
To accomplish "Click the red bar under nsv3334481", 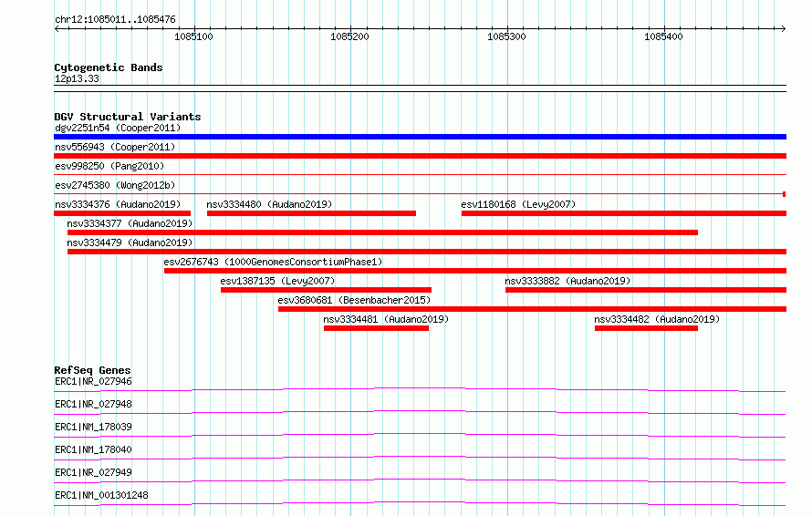I will tap(377, 328).
